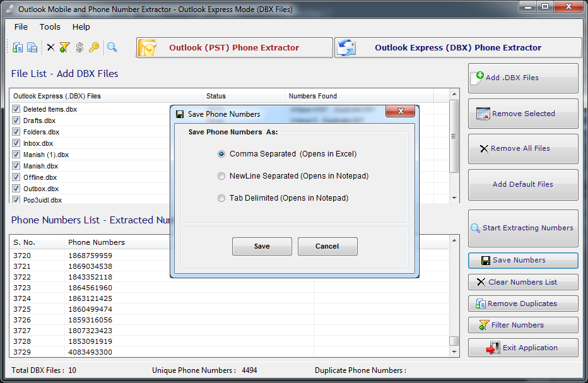Click serial number 3720 cell

[x=22, y=256]
